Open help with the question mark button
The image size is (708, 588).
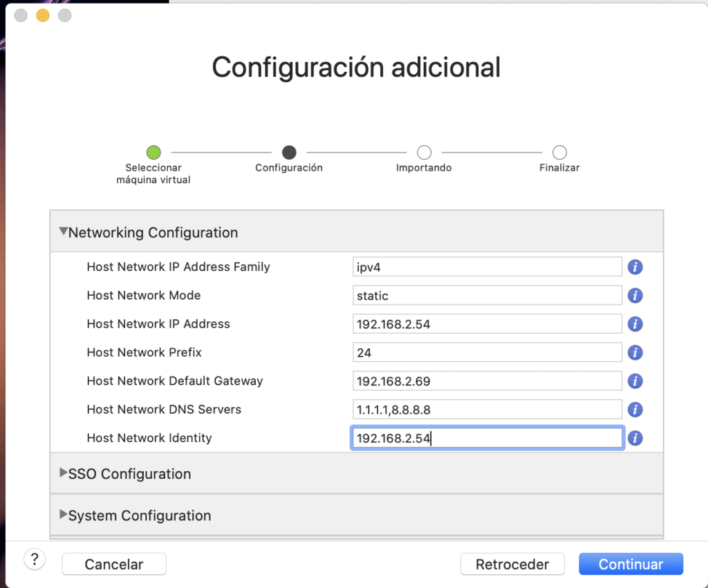coord(35,560)
